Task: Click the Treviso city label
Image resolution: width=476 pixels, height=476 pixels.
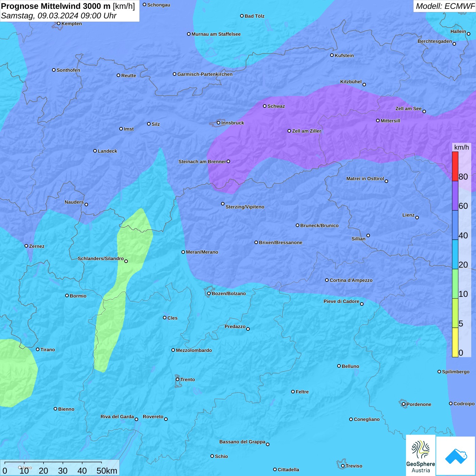Action: pos(354,466)
